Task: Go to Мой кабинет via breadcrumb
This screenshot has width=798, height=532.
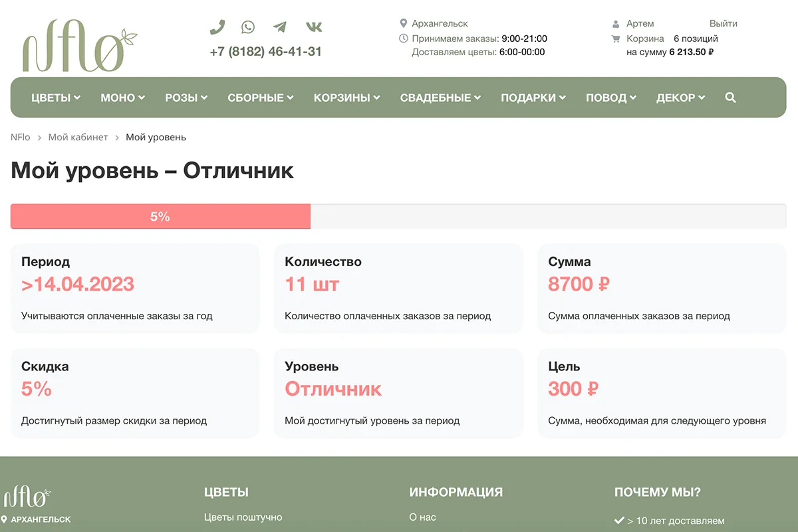Action: (78, 136)
